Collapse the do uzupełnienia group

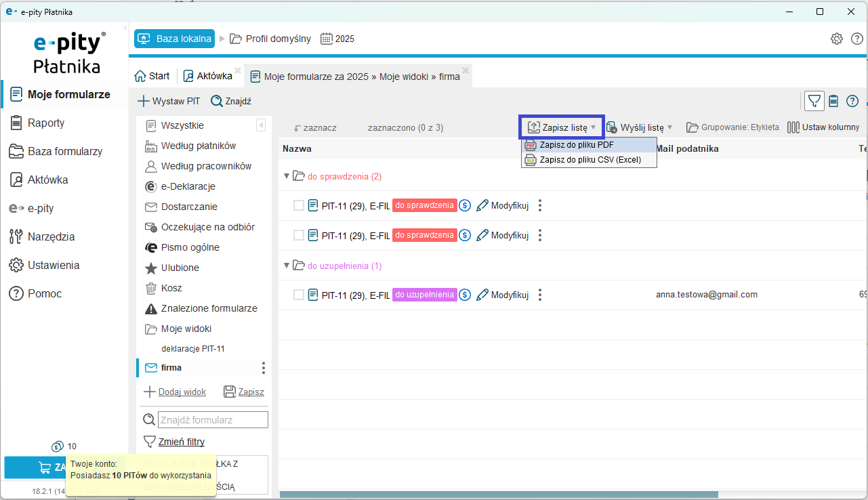(287, 266)
